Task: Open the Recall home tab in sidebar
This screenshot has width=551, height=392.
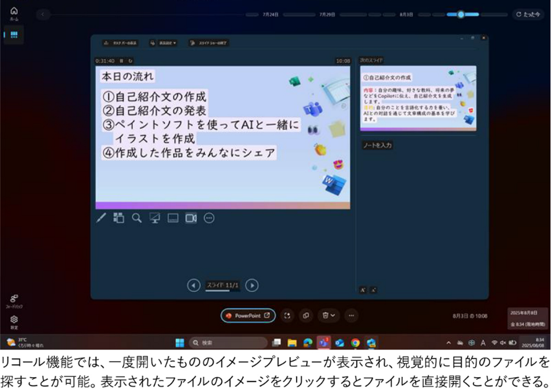Action: click(x=14, y=13)
